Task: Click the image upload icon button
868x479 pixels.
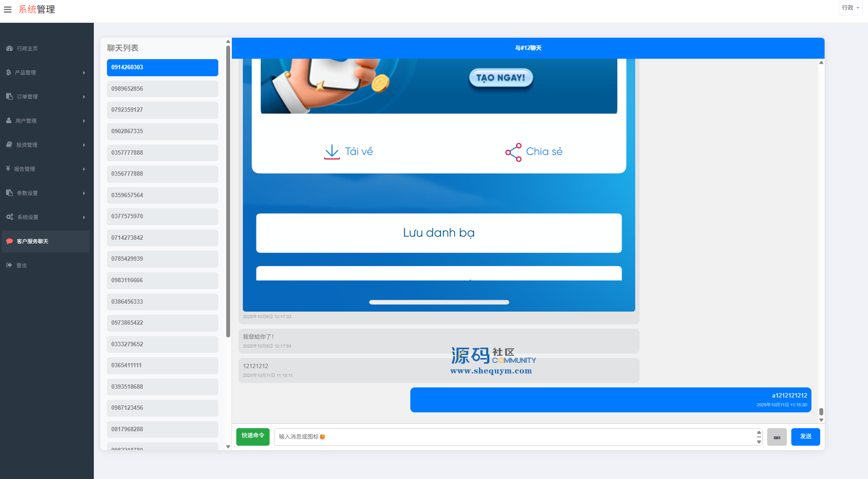Action: 776,437
